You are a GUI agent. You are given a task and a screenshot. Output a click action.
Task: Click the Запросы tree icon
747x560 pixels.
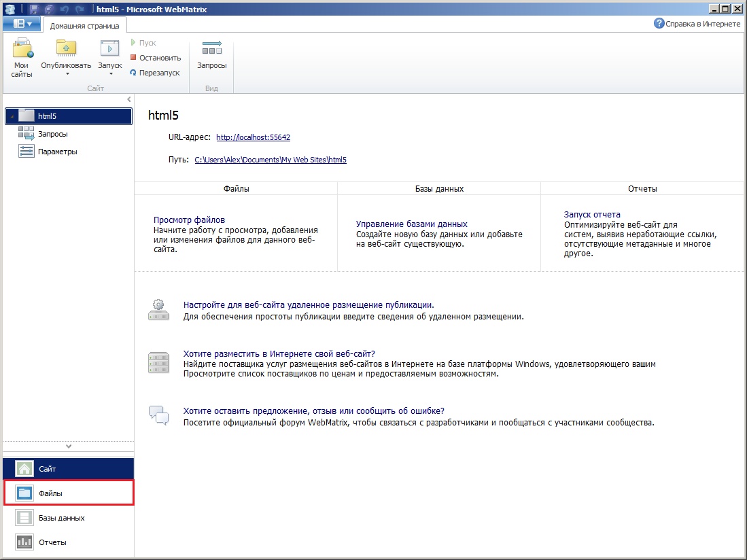point(27,133)
